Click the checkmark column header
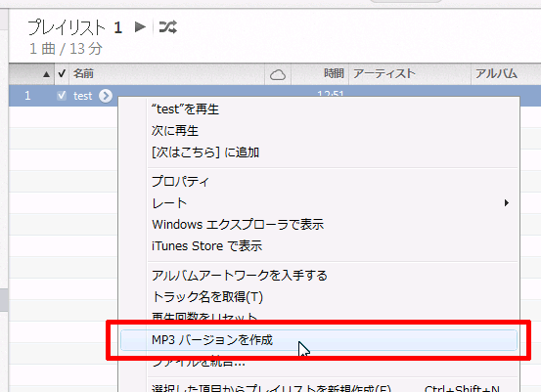The width and height of the screenshot is (541, 392). pos(62,73)
